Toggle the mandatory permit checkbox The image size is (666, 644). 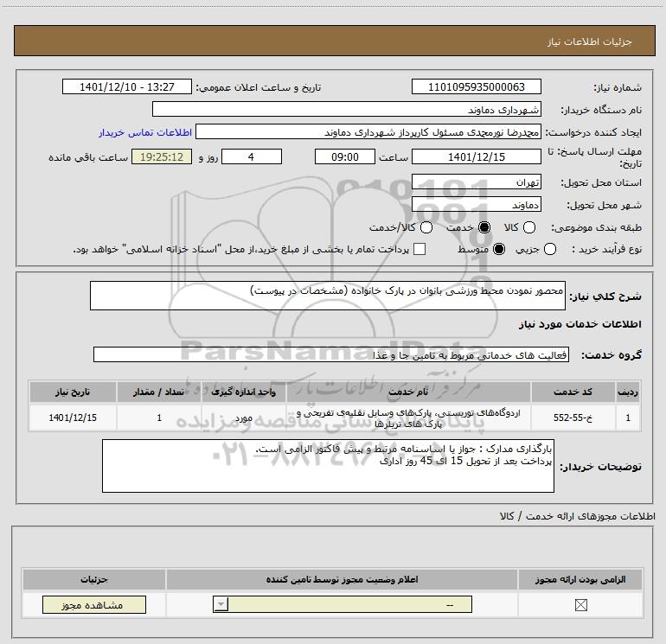pos(580,605)
